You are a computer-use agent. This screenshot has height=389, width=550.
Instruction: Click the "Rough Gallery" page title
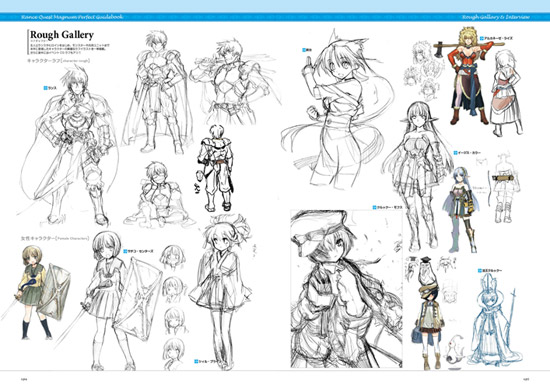(x=62, y=35)
